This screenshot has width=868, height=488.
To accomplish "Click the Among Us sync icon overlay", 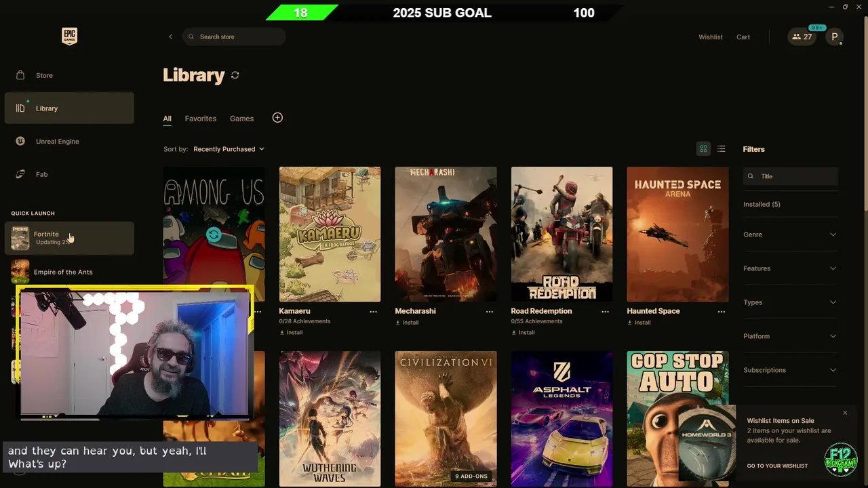I will click(x=214, y=235).
